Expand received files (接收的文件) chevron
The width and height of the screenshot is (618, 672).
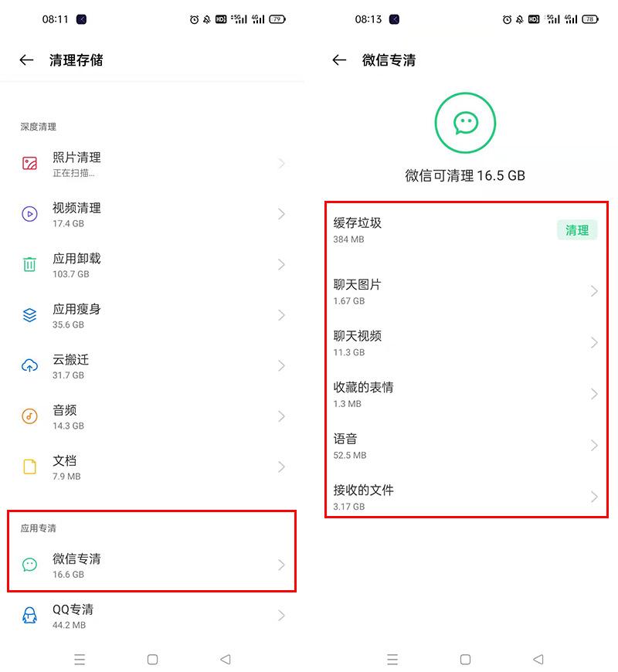[x=594, y=497]
